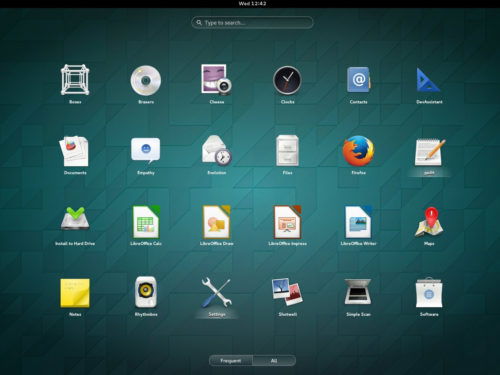Open the Clocks app

[287, 80]
